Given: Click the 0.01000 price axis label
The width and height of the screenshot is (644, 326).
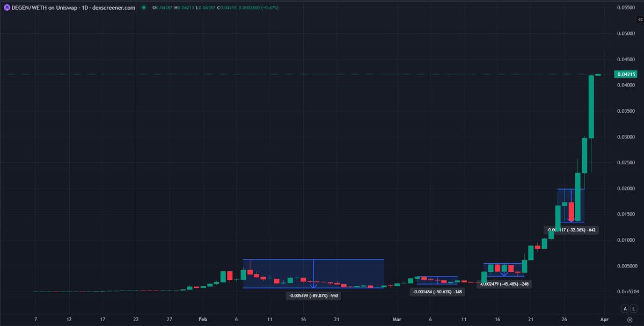Looking at the screenshot, I should tap(626, 240).
